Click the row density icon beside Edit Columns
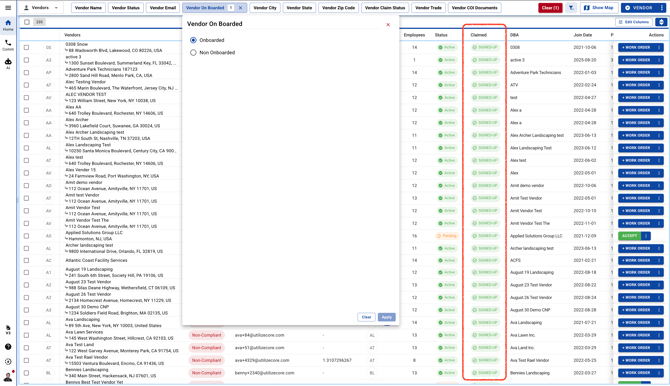This screenshot has width=670, height=386. pos(661,22)
